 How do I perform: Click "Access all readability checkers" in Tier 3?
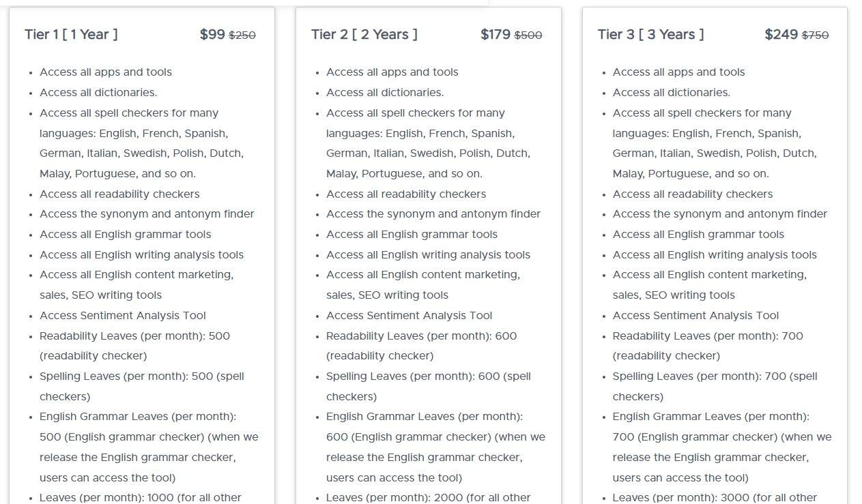point(693,194)
